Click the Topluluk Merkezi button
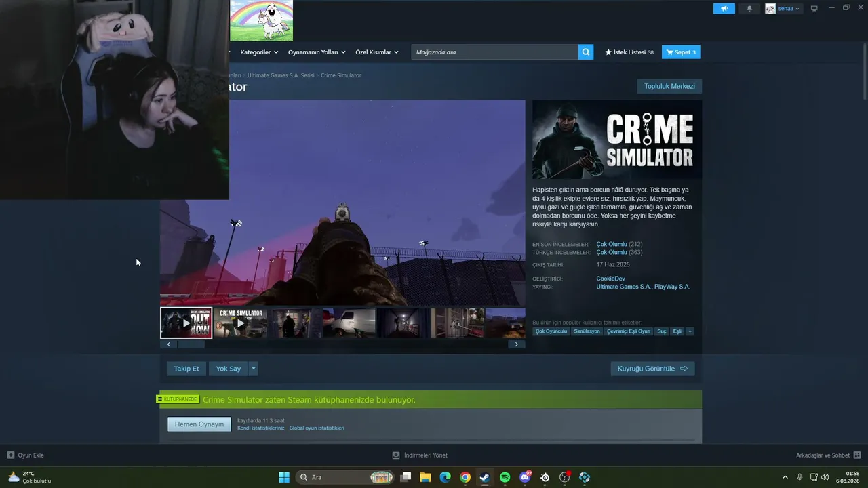 tap(669, 86)
